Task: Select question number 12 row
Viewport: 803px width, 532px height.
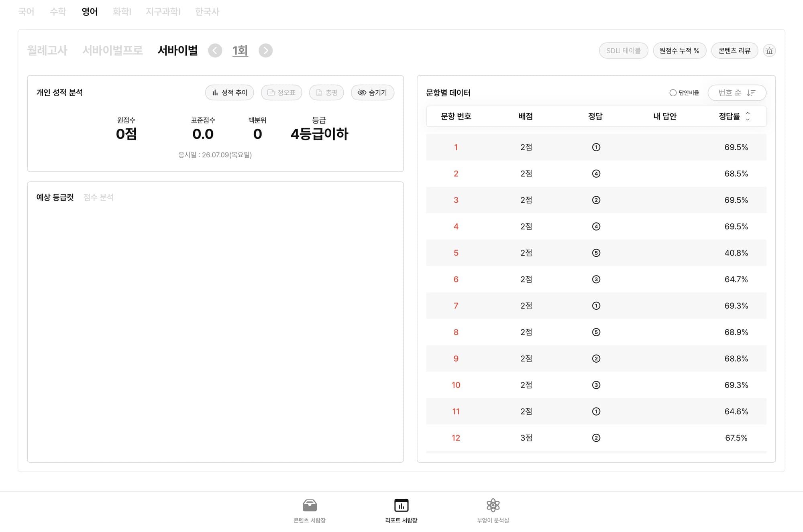Action: click(596, 438)
